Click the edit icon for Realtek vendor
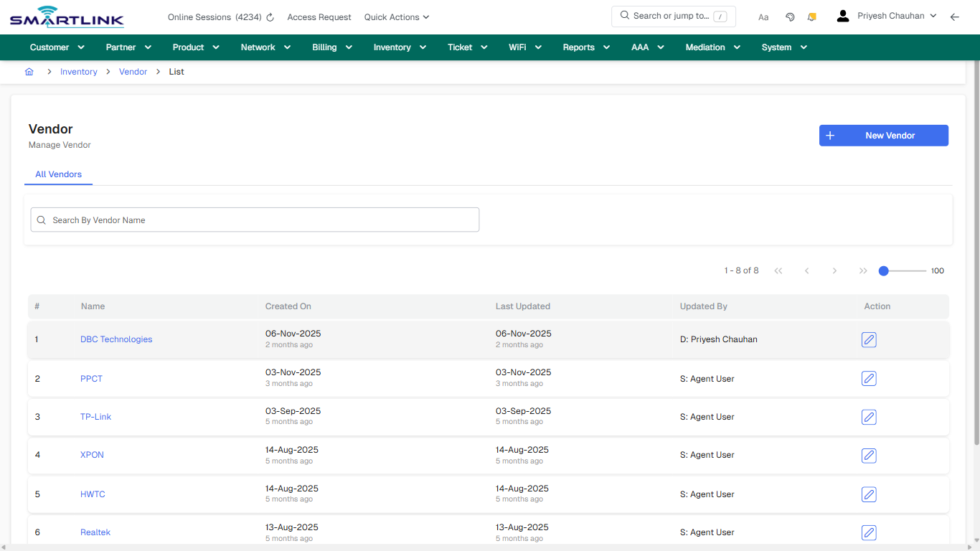Viewport: 980px width, 551px height. [869, 532]
